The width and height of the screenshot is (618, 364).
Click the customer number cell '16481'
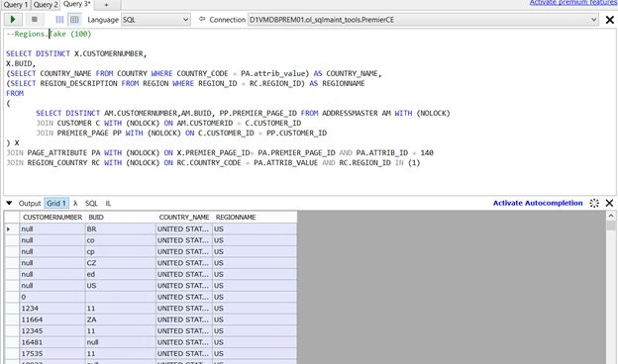[52, 343]
